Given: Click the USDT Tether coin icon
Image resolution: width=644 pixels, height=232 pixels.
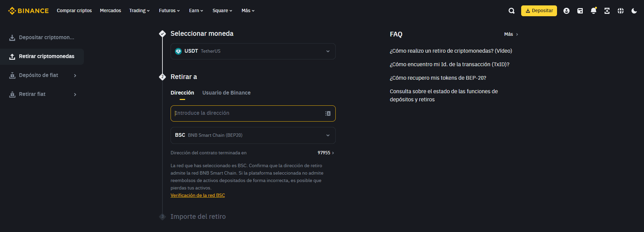Looking at the screenshot, I should tap(178, 51).
